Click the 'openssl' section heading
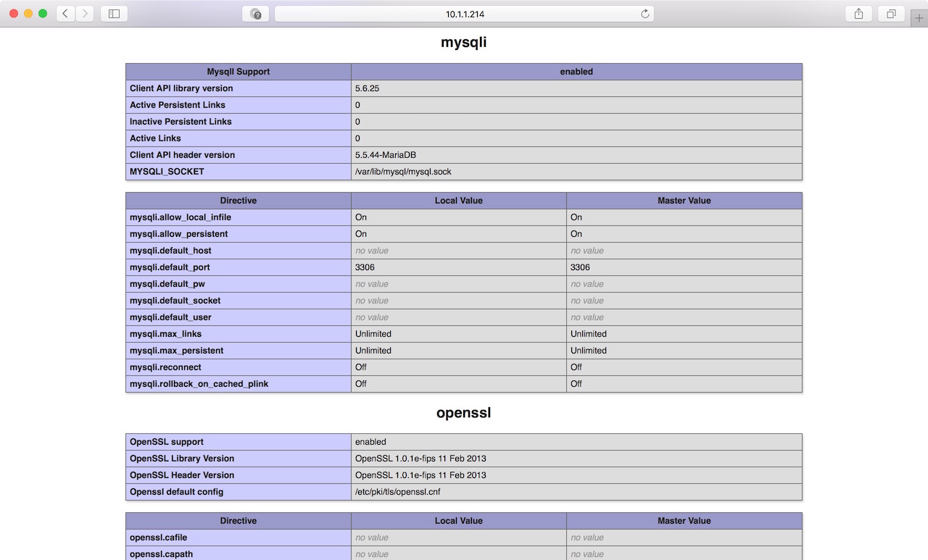928x560 pixels. click(x=464, y=413)
